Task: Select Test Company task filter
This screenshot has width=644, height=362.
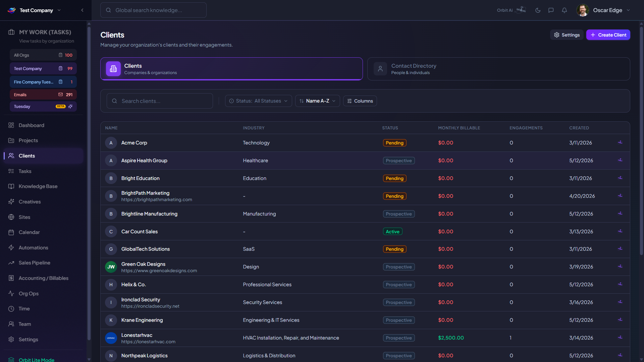Action: (x=43, y=68)
